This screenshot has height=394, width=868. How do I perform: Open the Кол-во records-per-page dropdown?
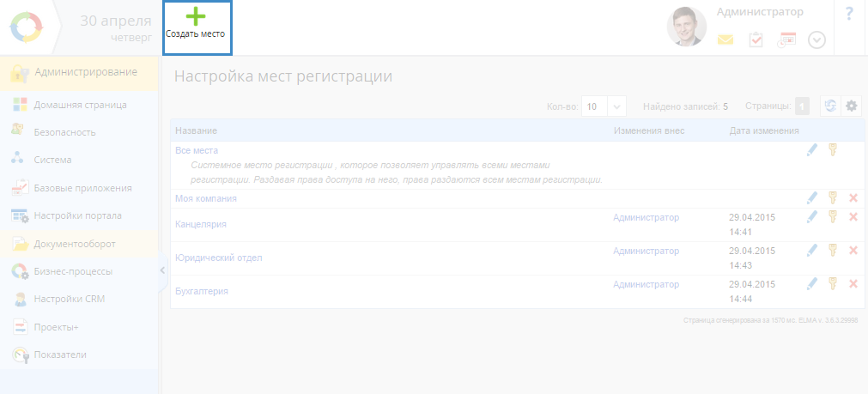[x=616, y=106]
